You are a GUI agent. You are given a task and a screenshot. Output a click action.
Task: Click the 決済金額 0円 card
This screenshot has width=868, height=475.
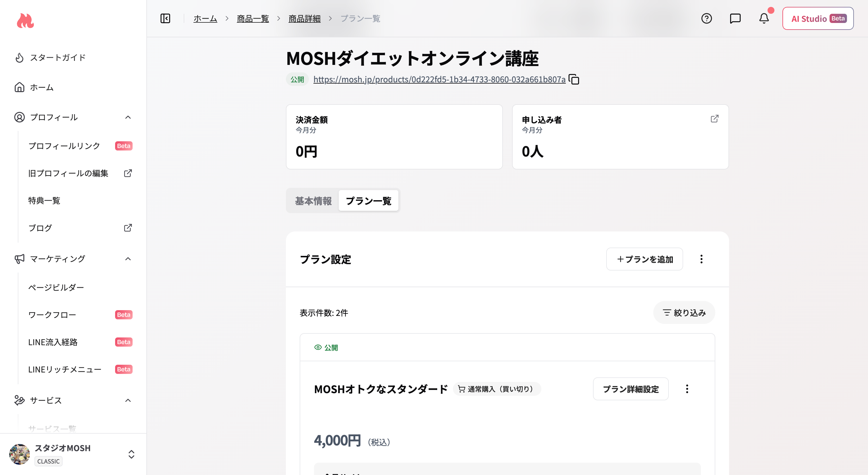[x=394, y=136]
